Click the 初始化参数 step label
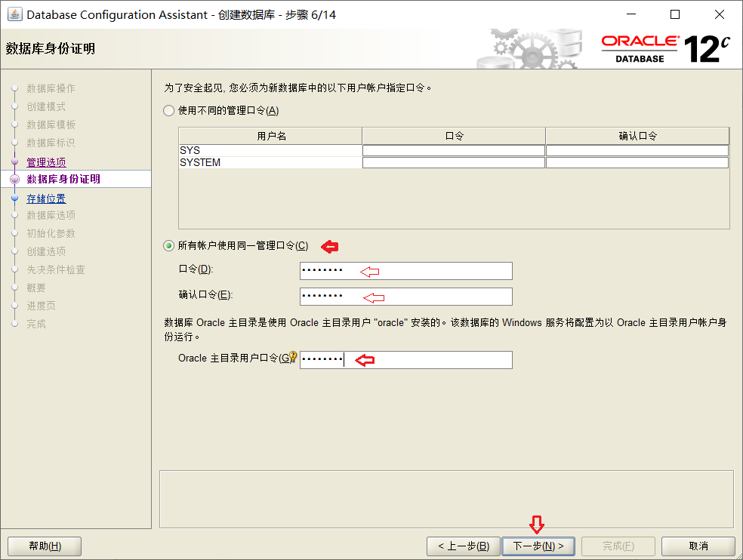 51,233
